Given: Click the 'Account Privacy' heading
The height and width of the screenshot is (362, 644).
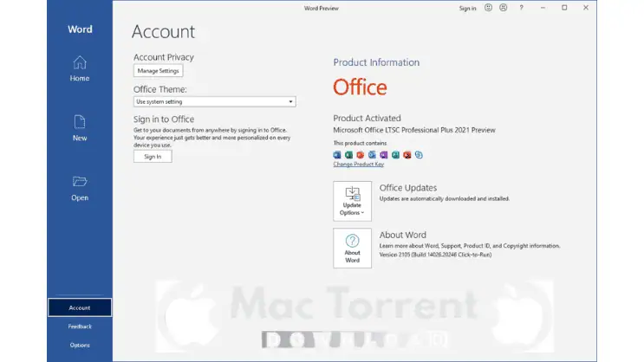Looking at the screenshot, I should (x=164, y=57).
